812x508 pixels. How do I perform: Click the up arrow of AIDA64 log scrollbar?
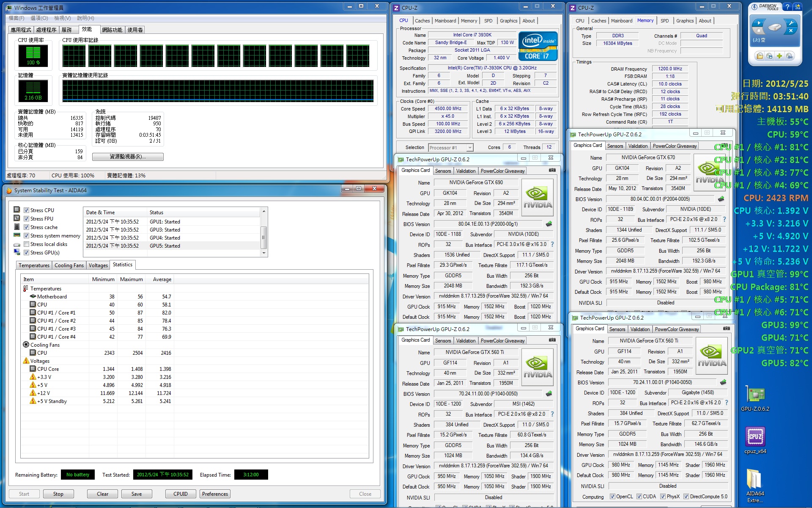264,211
